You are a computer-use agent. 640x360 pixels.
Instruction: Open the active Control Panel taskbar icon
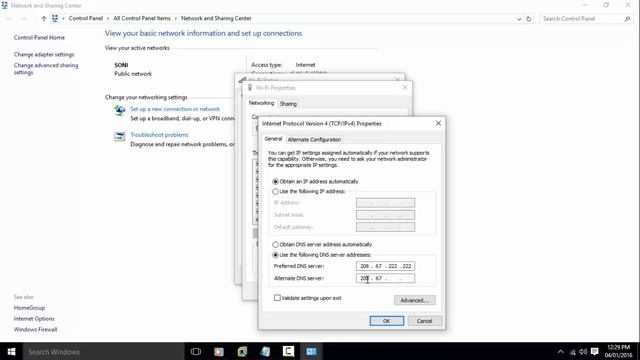coord(311,351)
